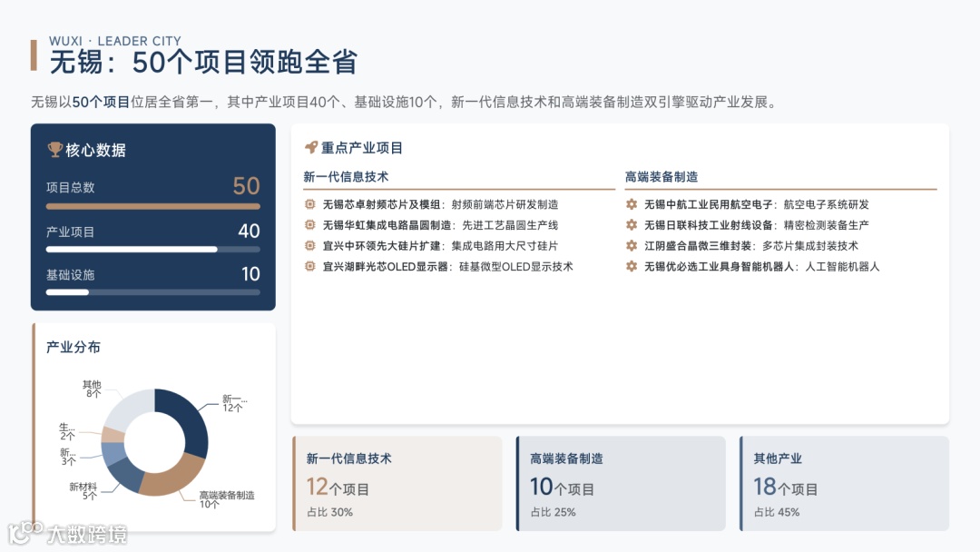The height and width of the screenshot is (552, 980).
Task: Click the 占比 30% text
Action: (329, 512)
